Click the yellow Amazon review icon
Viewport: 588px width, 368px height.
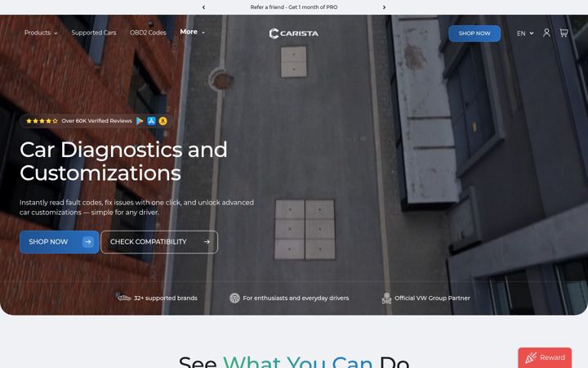click(x=163, y=121)
